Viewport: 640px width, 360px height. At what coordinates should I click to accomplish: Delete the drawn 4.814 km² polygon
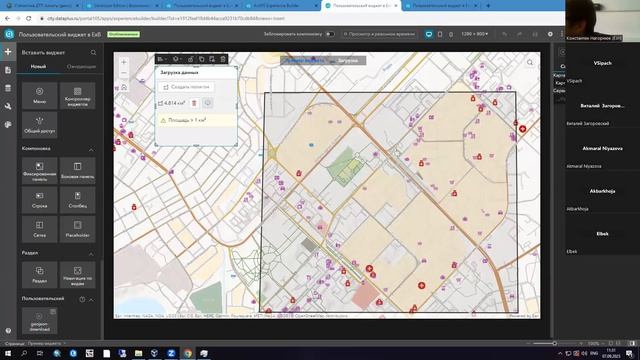point(194,103)
